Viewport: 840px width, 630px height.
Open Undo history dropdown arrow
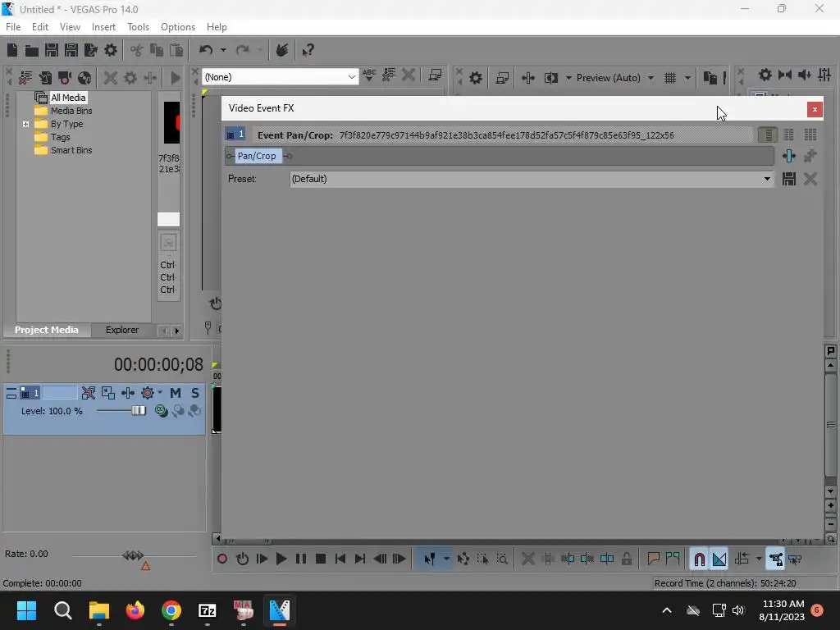(x=223, y=50)
